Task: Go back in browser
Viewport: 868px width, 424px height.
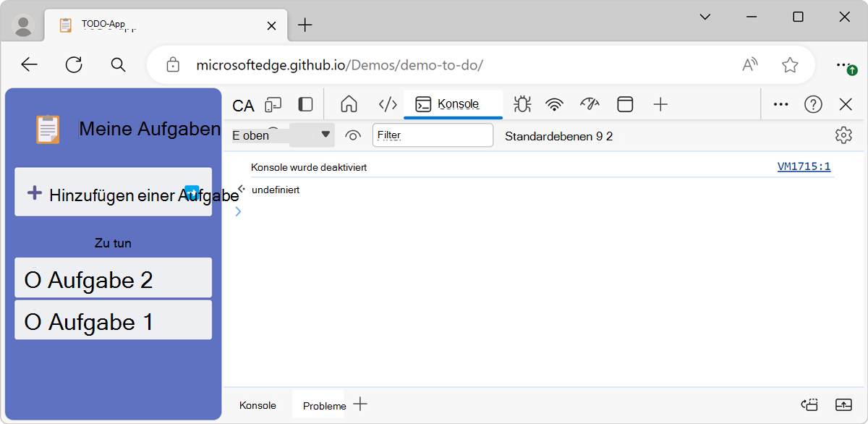Action: [x=29, y=65]
